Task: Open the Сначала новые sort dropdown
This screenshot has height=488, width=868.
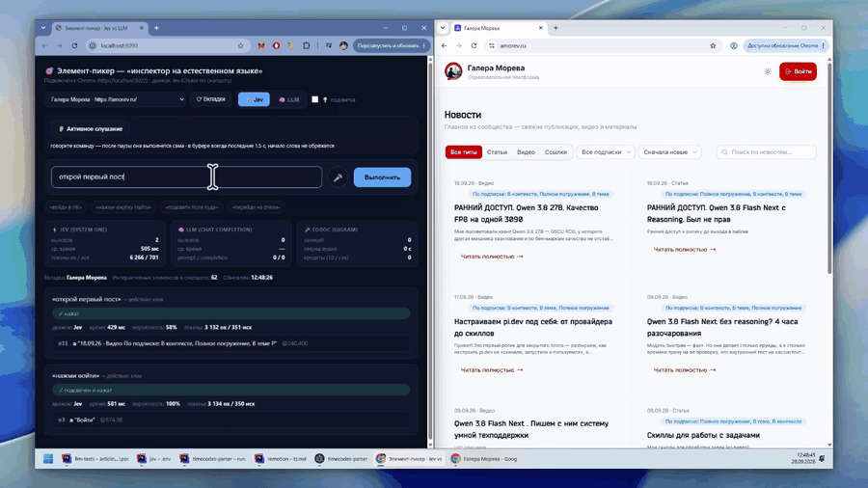Action: coord(670,152)
